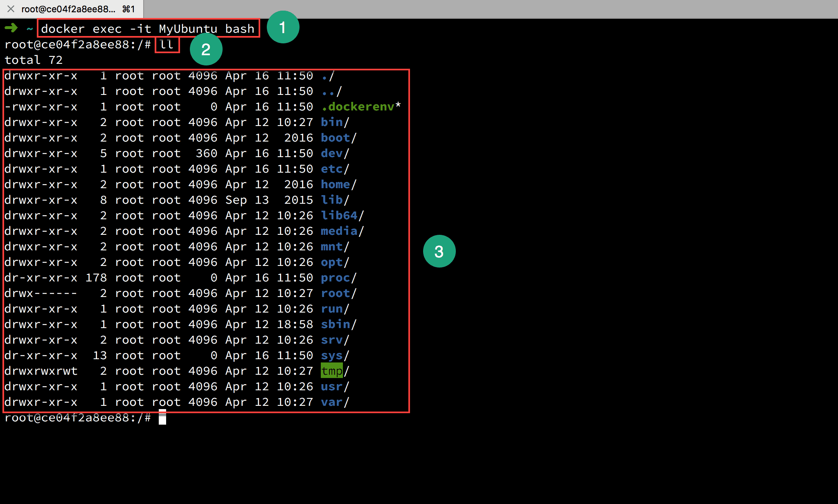Click the cursor at the bottom prompt

tap(162, 417)
